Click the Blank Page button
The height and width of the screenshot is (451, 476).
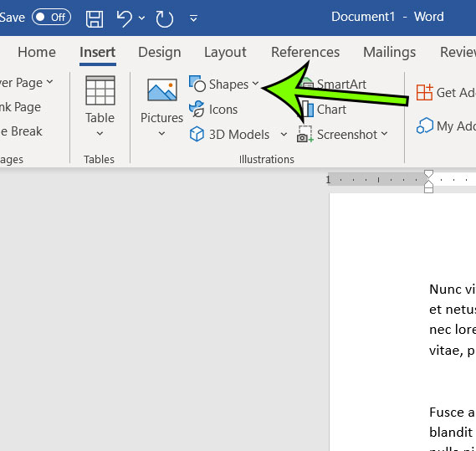point(20,107)
